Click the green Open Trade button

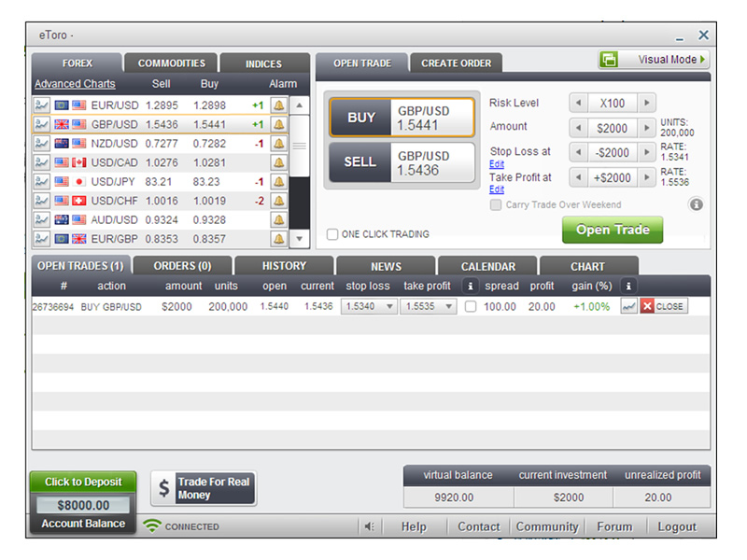(613, 230)
